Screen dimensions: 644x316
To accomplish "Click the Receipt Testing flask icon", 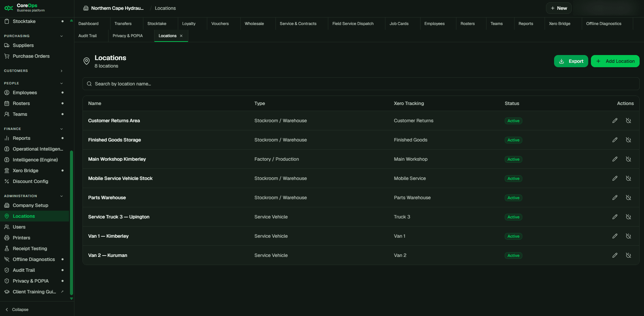I will pyautogui.click(x=7, y=248).
